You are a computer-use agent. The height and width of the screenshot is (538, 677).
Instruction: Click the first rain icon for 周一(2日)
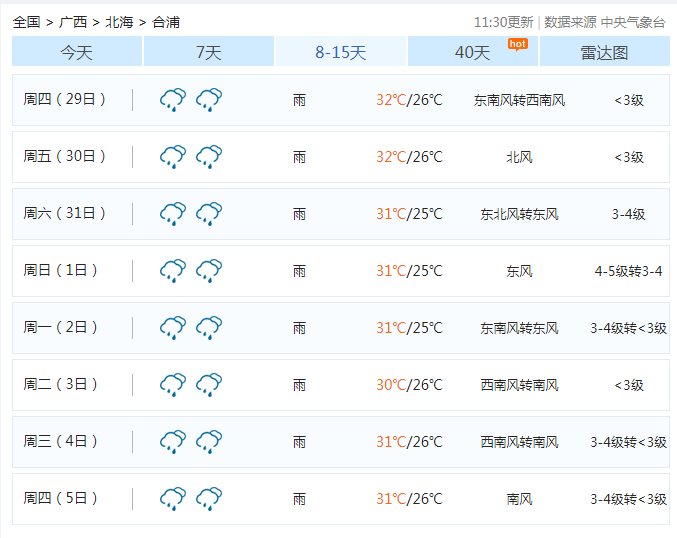point(173,328)
